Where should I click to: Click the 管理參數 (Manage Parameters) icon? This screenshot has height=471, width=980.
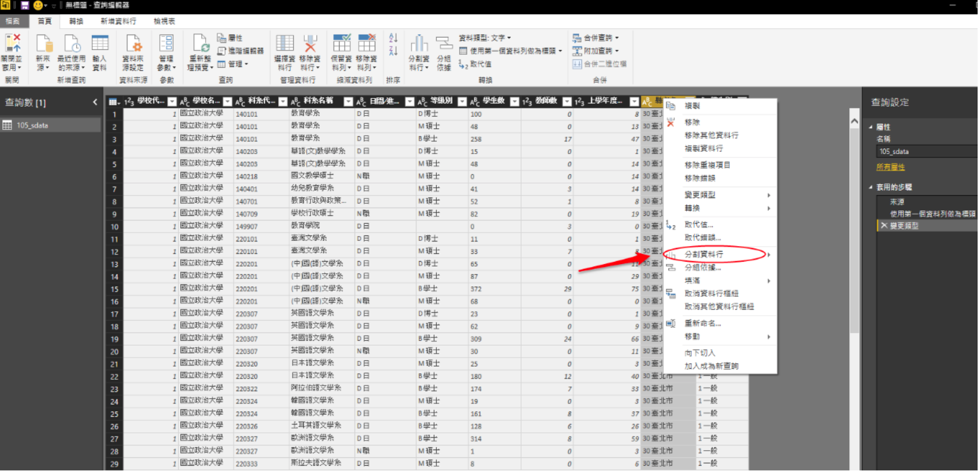point(166,44)
